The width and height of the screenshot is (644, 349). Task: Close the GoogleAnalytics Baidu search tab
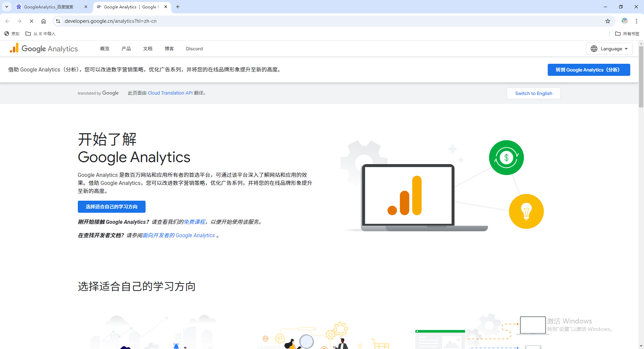(x=86, y=7)
